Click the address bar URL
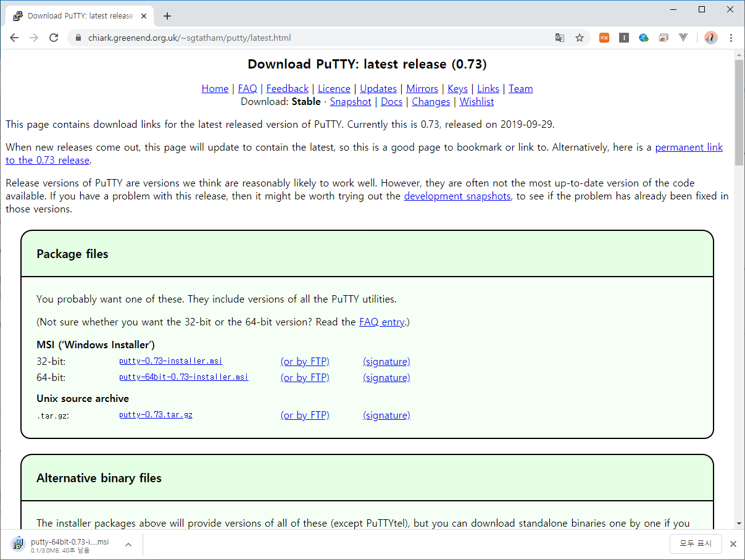 [189, 38]
